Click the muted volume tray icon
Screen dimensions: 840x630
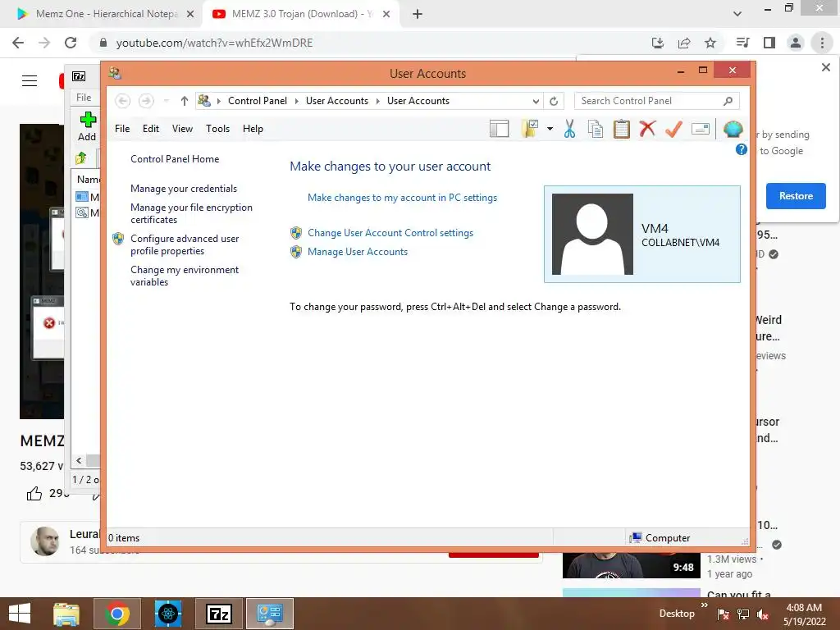tap(763, 614)
